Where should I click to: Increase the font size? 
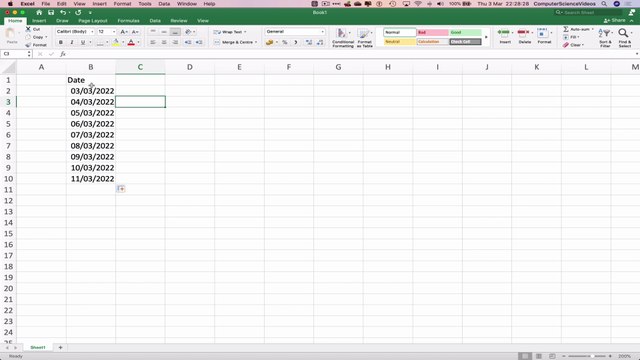point(124,32)
